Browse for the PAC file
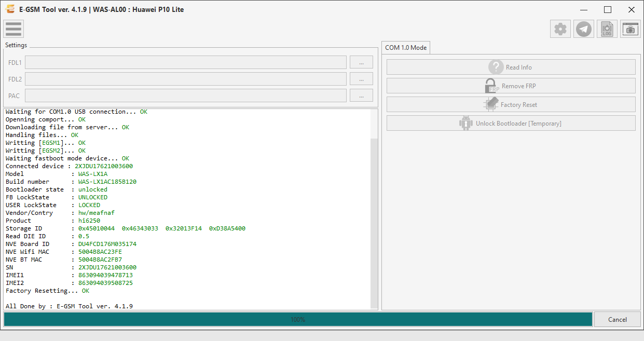Image resolution: width=644 pixels, height=341 pixels. (361, 96)
